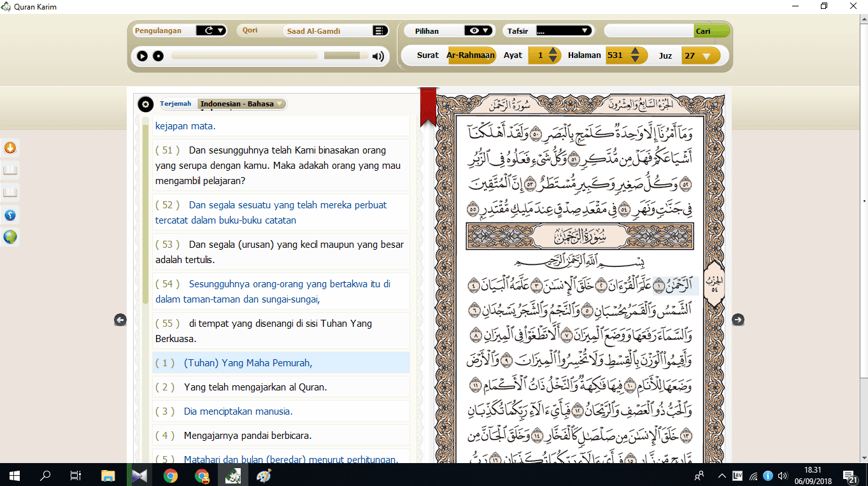Select verse 5, 'Matahari dan bulan (beredar)'
The height and width of the screenshot is (486, 868).
(x=281, y=457)
